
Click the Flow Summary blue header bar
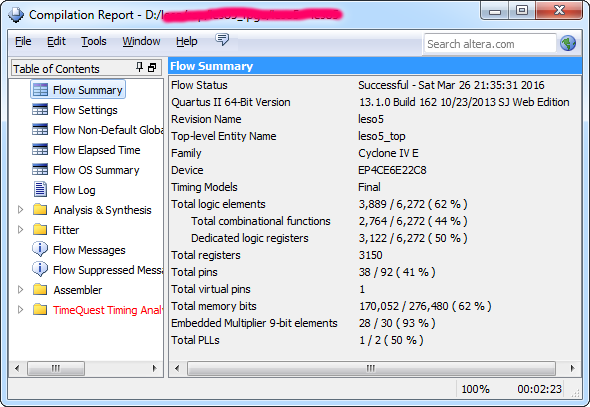(375, 66)
